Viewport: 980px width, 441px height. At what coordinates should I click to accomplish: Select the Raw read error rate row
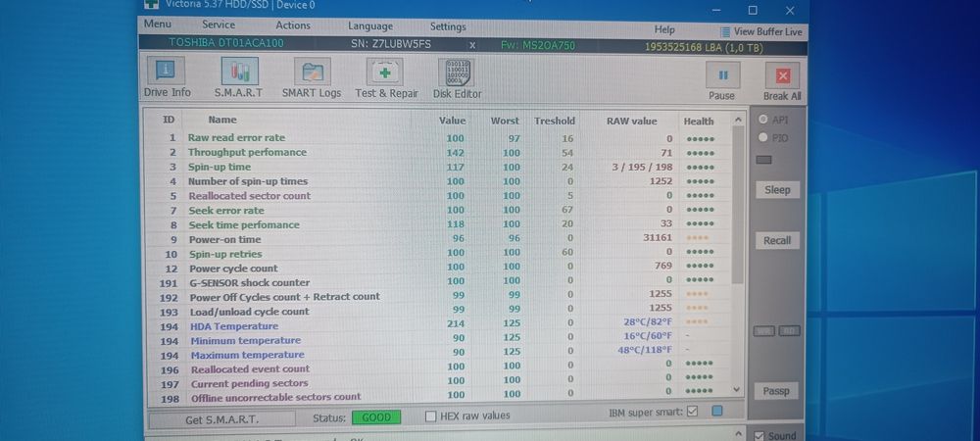pos(440,138)
